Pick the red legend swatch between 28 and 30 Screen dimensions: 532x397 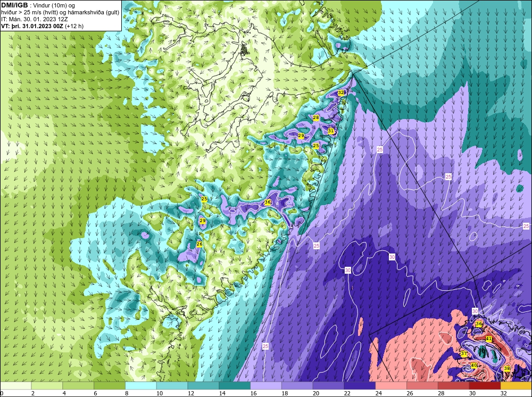coord(454,386)
